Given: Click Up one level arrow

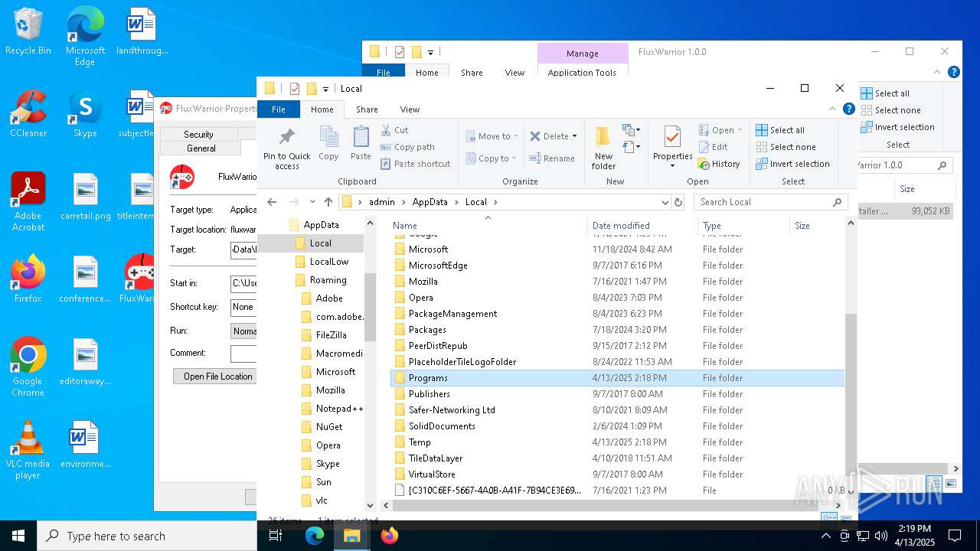Looking at the screenshot, I should pyautogui.click(x=328, y=202).
